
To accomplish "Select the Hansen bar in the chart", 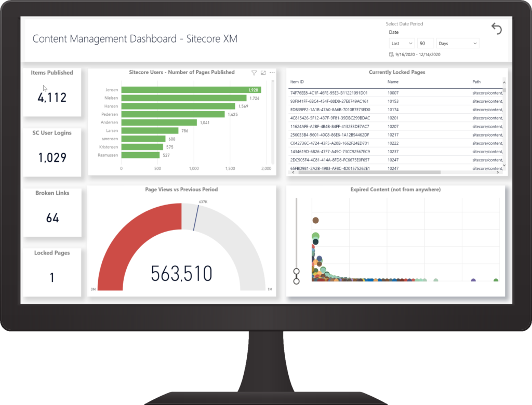I will [x=178, y=106].
